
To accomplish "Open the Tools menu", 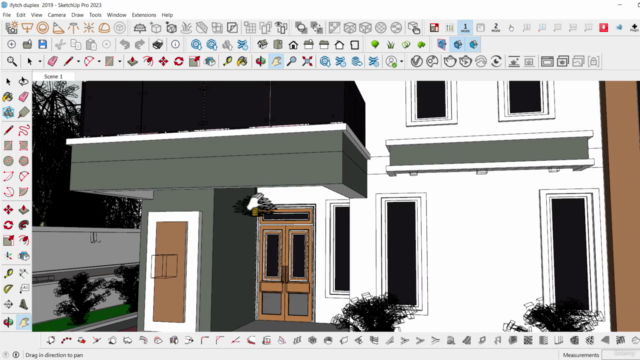I will 95,15.
